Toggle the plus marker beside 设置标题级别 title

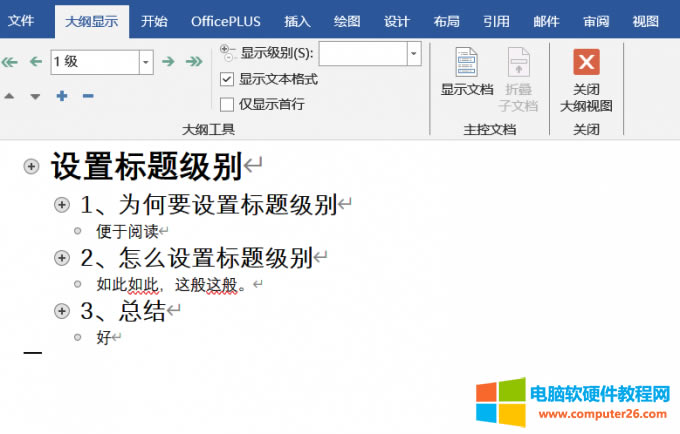tap(32, 168)
